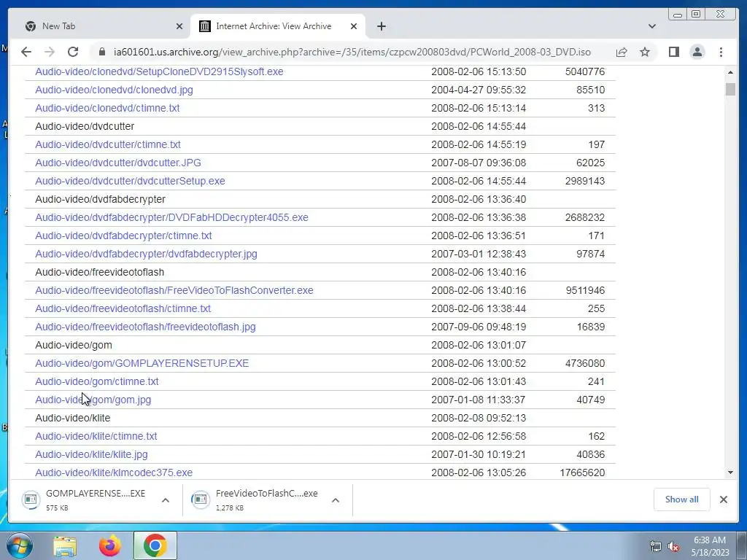Image resolution: width=747 pixels, height=560 pixels.
Task: Open gom/ctimne.txt link
Action: coord(97,381)
